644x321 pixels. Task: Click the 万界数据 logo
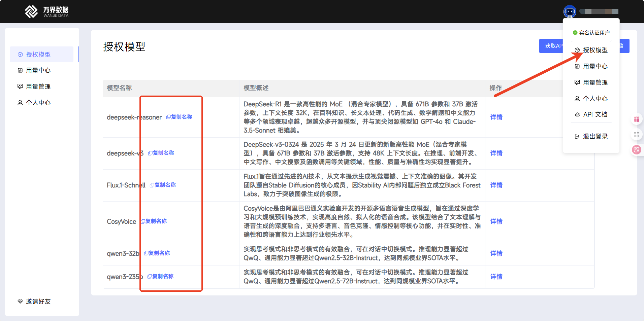click(x=47, y=11)
